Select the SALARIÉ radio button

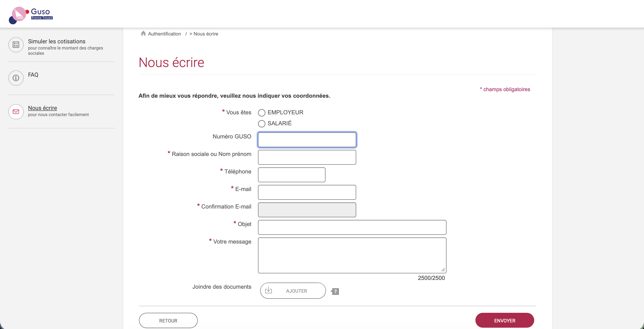[262, 123]
